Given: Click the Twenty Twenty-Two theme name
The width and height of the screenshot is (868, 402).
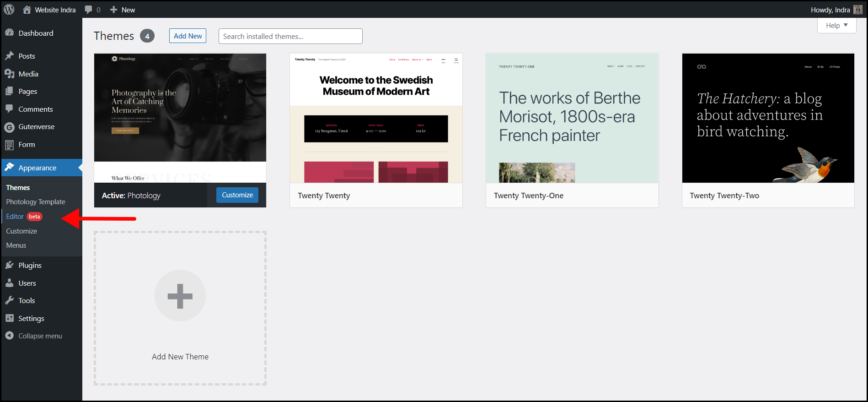Looking at the screenshot, I should click(724, 196).
